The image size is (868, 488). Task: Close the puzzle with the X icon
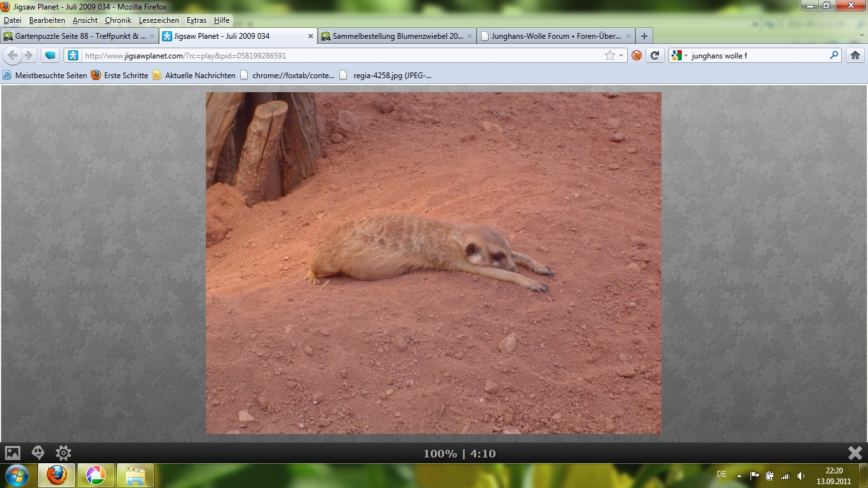tap(855, 453)
